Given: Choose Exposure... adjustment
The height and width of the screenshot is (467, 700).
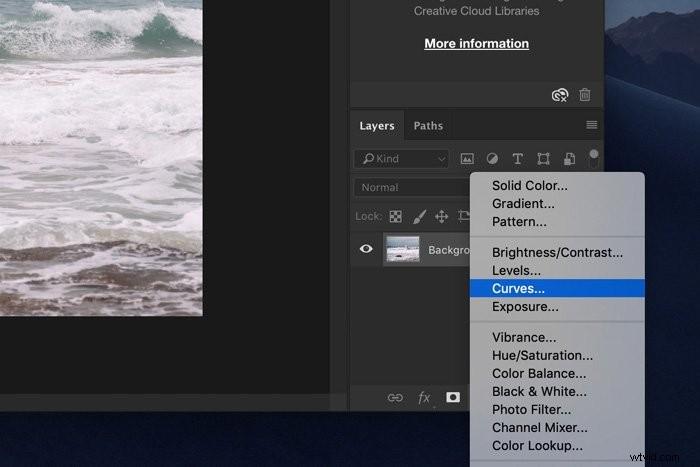Looking at the screenshot, I should pos(557,307).
